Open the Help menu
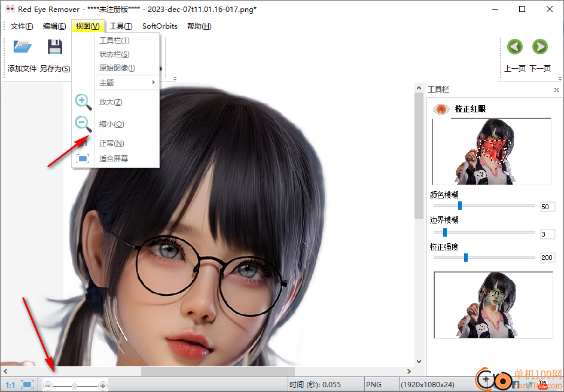The width and height of the screenshot is (564, 392). [199, 26]
